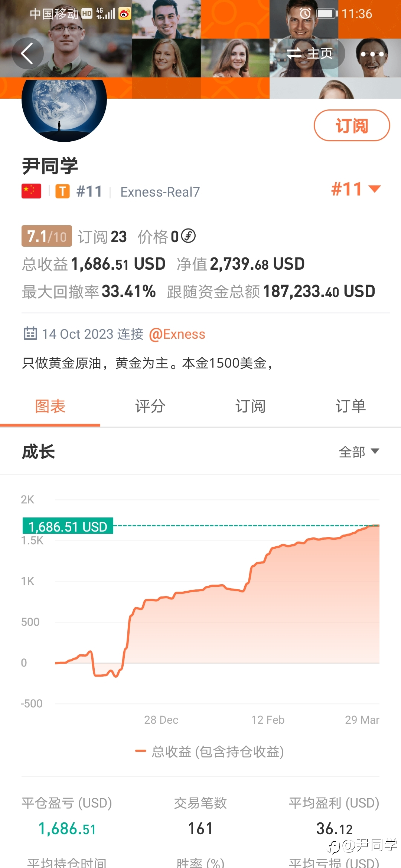Click the orange T trader badge icon
Screen dimensions: 401x868
click(62, 192)
